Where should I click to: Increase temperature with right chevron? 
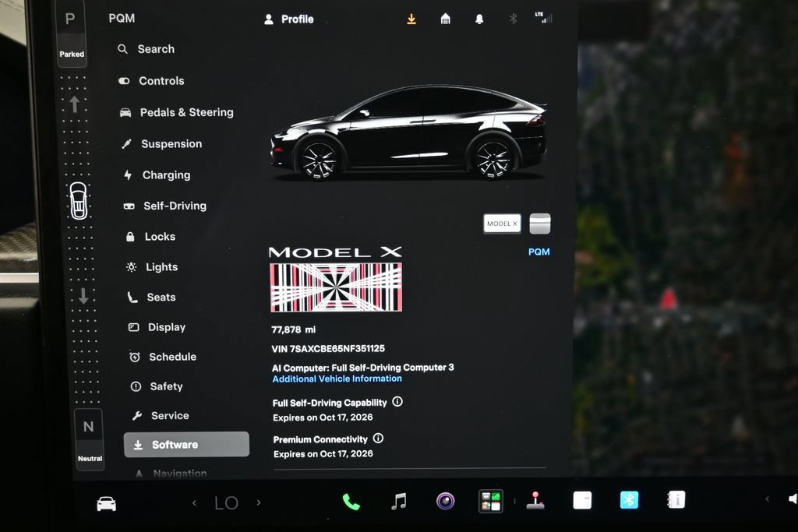coord(259,502)
